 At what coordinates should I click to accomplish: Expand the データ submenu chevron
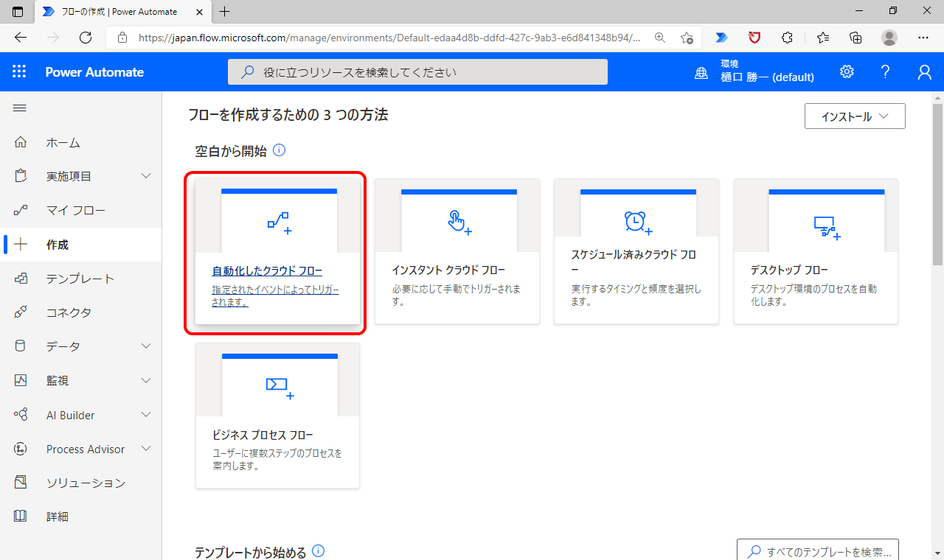[146, 346]
